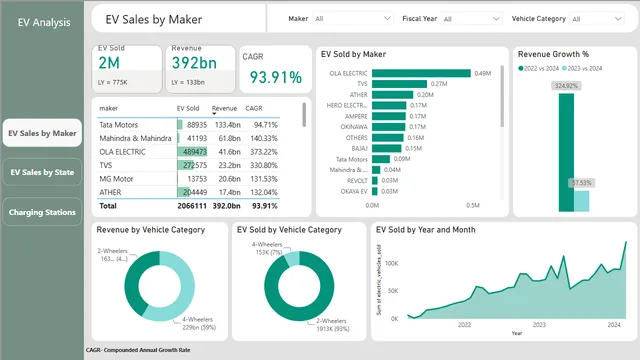Click the 57.53% revenue growth bar
Viewport: 640px width, 360px height.
[582, 201]
